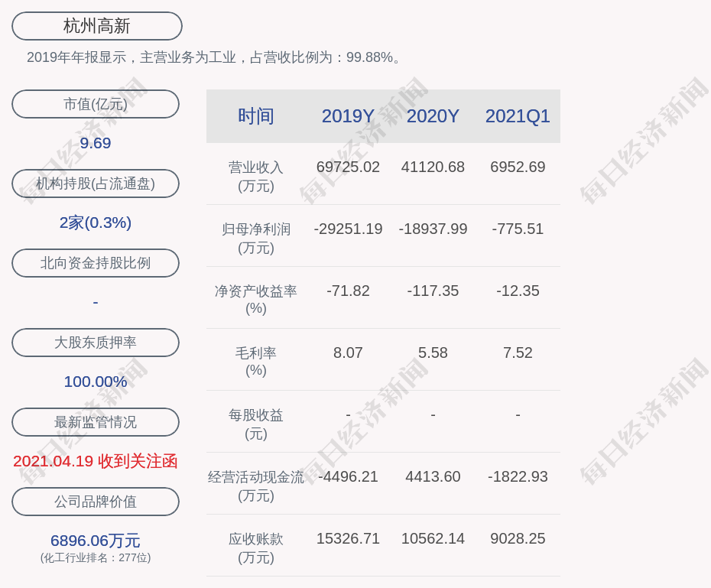Click the 2020Y column header
The image size is (711, 588).
433,116
